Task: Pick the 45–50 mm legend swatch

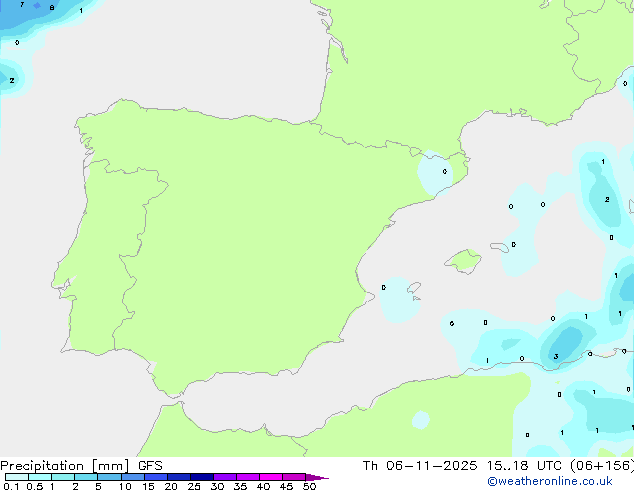Action: 294,477
